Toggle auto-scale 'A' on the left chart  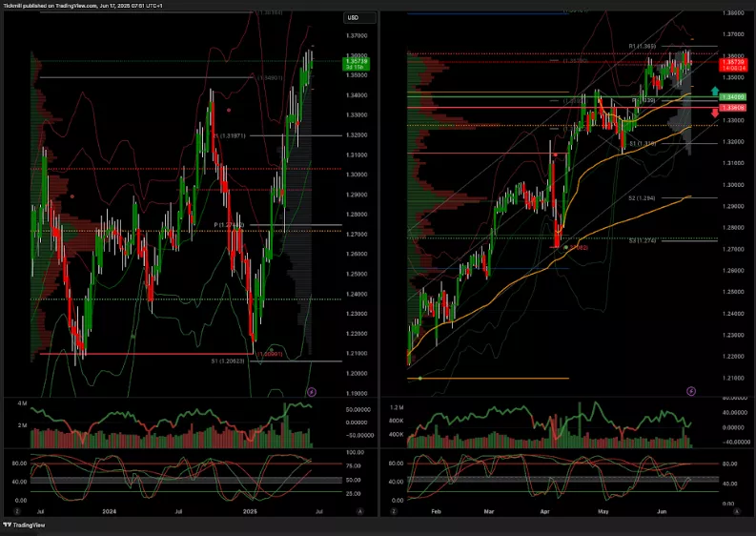point(359,511)
